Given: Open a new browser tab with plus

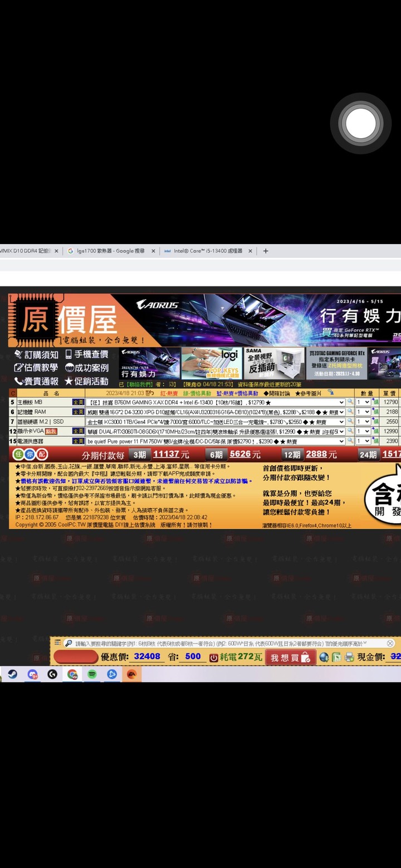Looking at the screenshot, I should 266,251.
